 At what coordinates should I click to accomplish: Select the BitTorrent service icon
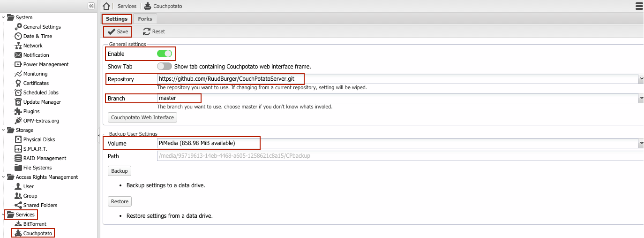coord(18,224)
